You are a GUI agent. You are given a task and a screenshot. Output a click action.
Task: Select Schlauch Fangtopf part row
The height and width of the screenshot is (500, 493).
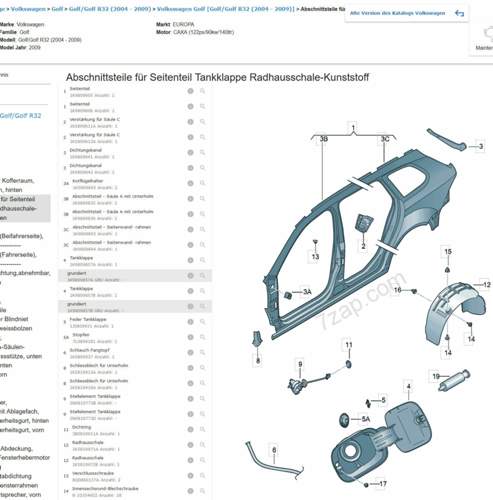coord(135,353)
